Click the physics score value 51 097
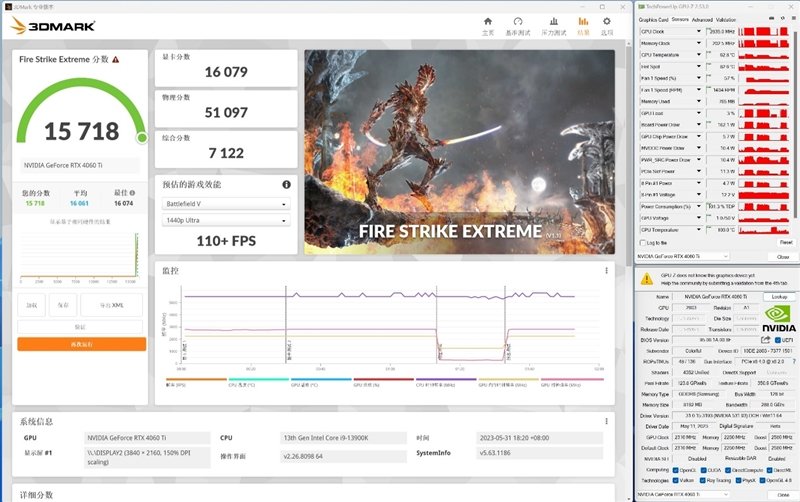The width and height of the screenshot is (800, 502). tap(226, 112)
